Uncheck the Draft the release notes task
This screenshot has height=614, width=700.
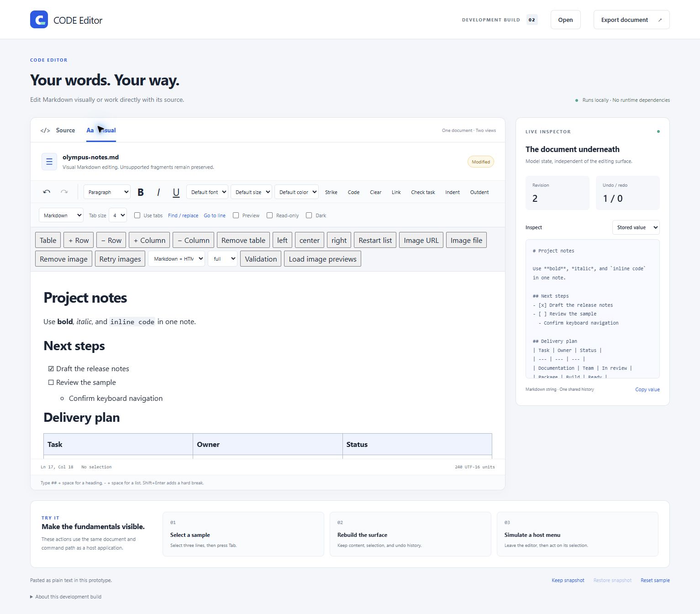coord(51,369)
